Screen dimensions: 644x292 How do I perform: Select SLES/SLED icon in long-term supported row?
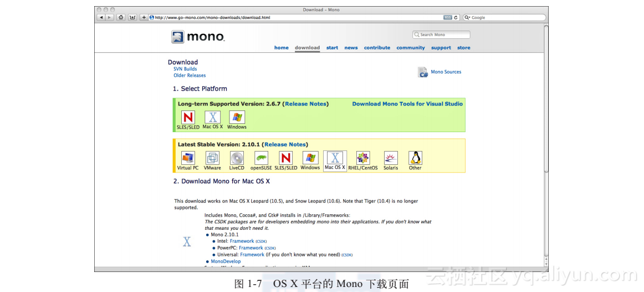click(x=188, y=117)
